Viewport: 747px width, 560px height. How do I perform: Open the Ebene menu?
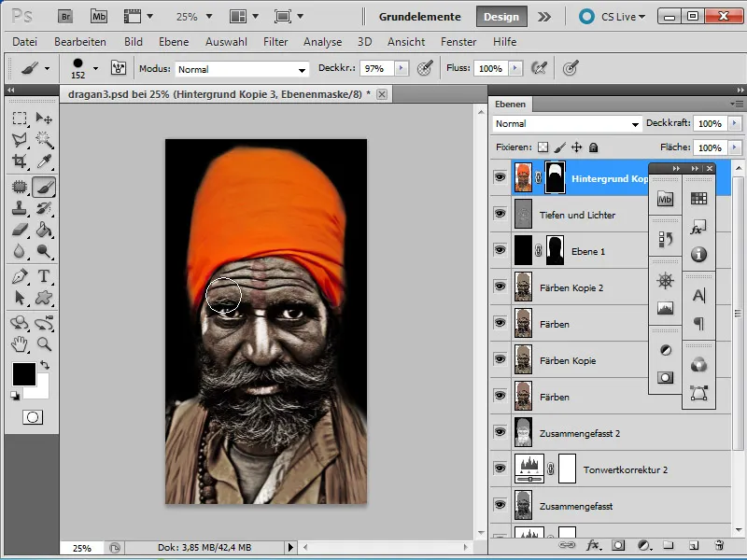click(x=174, y=42)
